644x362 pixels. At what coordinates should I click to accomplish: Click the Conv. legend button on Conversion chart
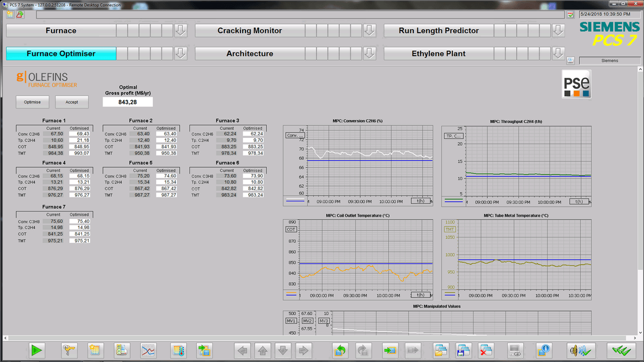coord(295,136)
